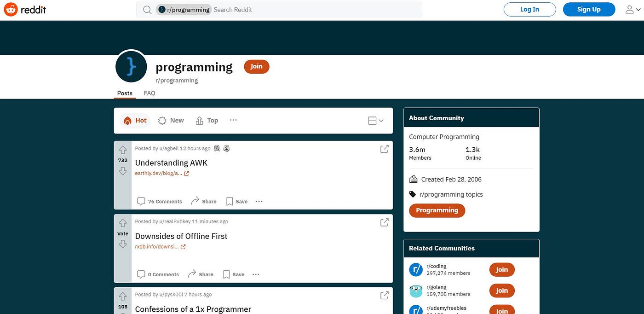
Task: Click the 732 vote score
Action: point(123,160)
